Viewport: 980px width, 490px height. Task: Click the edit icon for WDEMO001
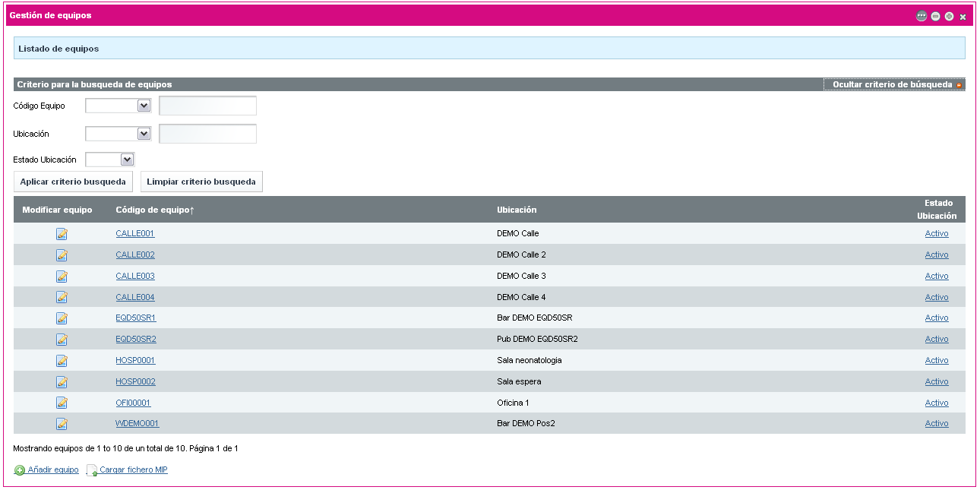coord(62,424)
